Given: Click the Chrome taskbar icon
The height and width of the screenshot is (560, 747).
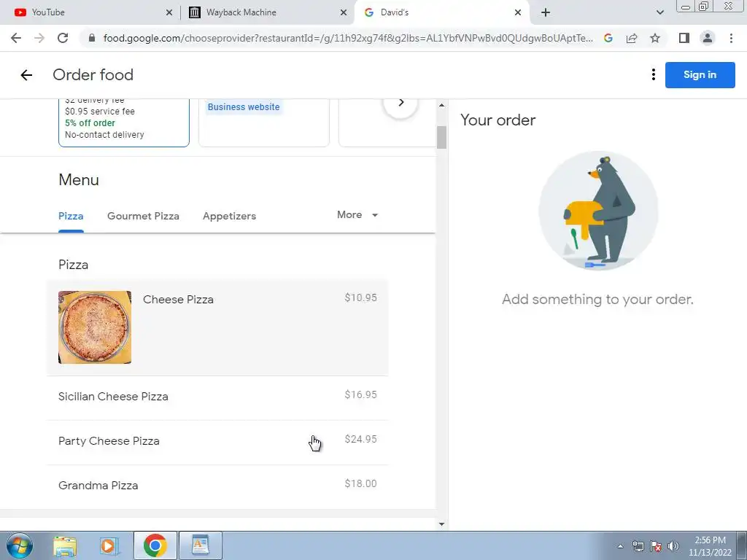Looking at the screenshot, I should [x=155, y=545].
